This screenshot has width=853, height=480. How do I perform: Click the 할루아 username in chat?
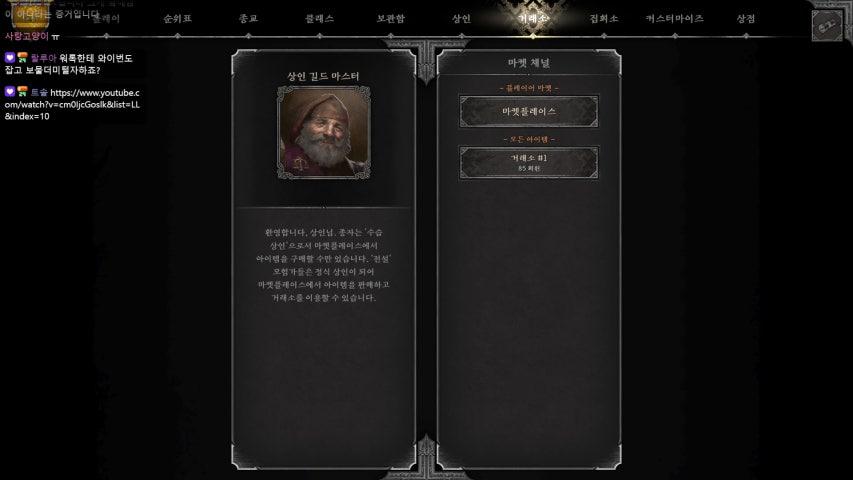tap(44, 58)
